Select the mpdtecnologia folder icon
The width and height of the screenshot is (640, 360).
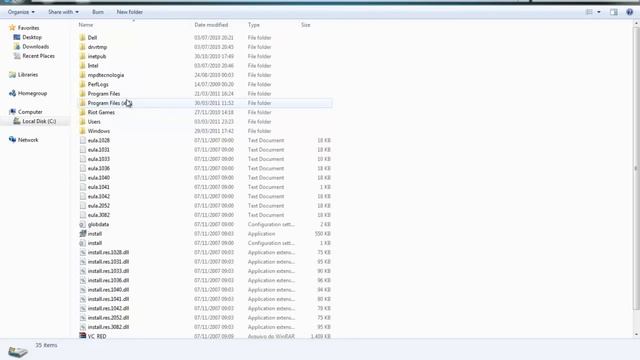82,75
